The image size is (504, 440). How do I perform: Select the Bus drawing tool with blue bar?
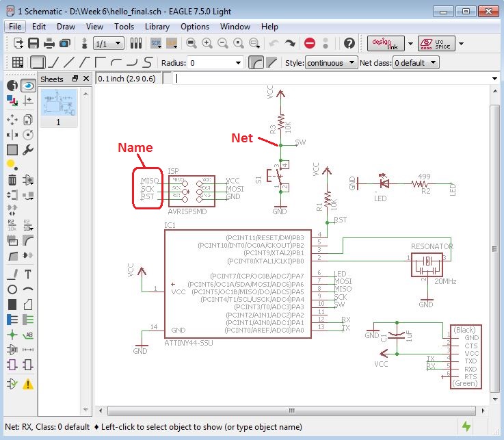point(12,320)
